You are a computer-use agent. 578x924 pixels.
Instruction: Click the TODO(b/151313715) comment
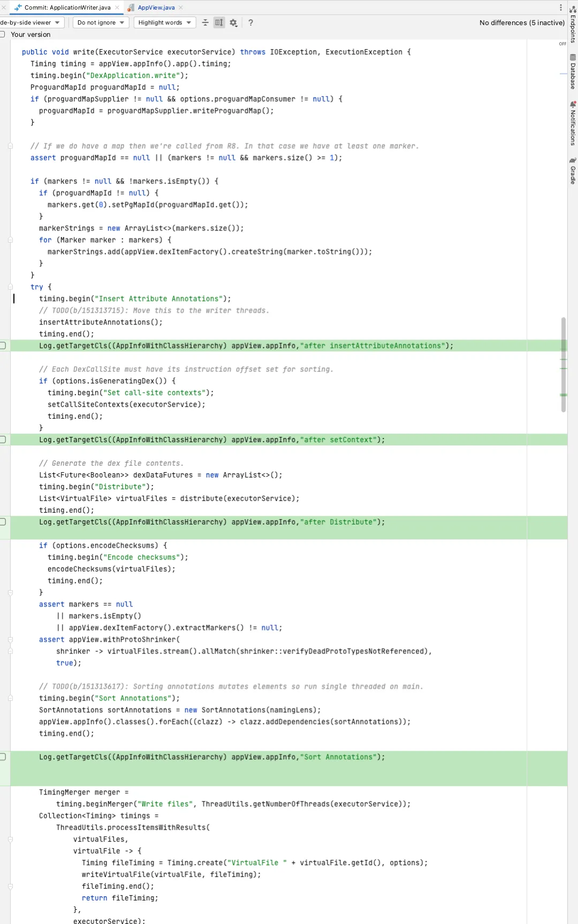(154, 311)
